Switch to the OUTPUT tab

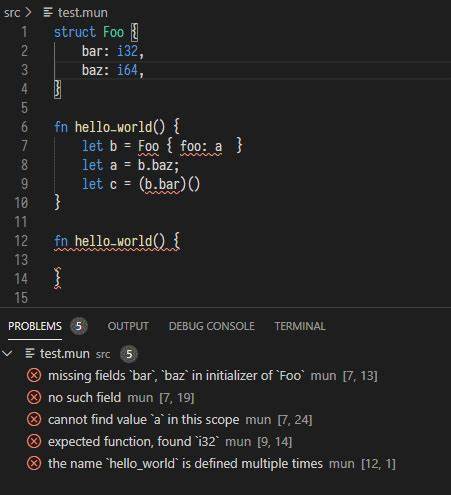[x=128, y=326]
